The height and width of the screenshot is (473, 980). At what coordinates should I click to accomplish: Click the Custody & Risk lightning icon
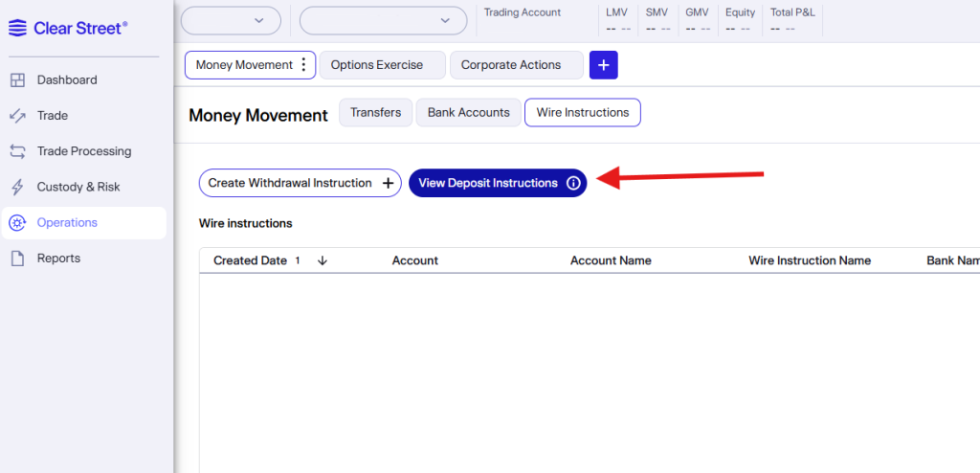click(x=17, y=187)
